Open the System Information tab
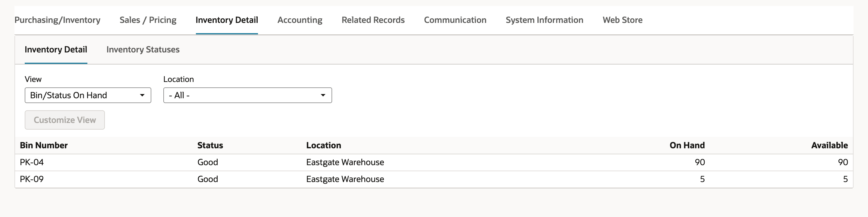868x217 pixels. (x=545, y=20)
